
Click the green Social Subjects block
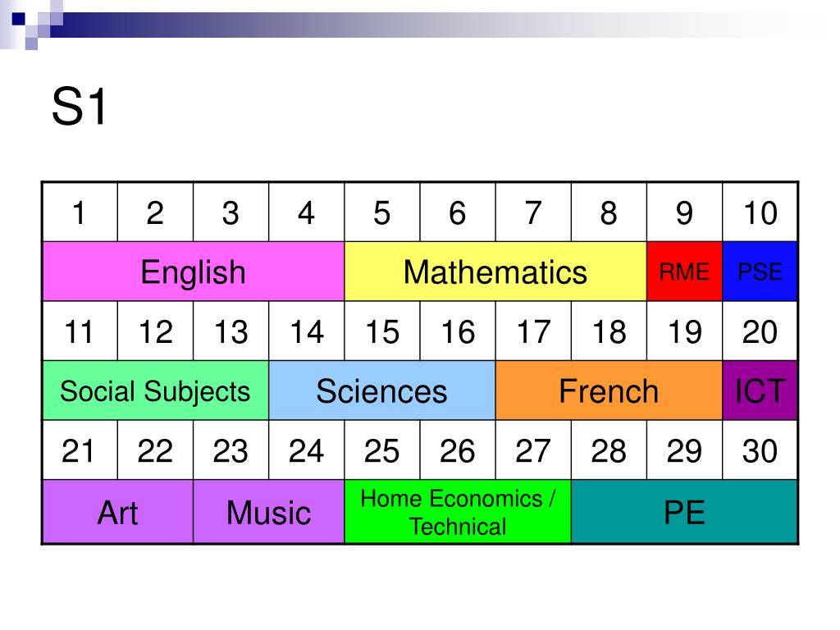click(155, 390)
